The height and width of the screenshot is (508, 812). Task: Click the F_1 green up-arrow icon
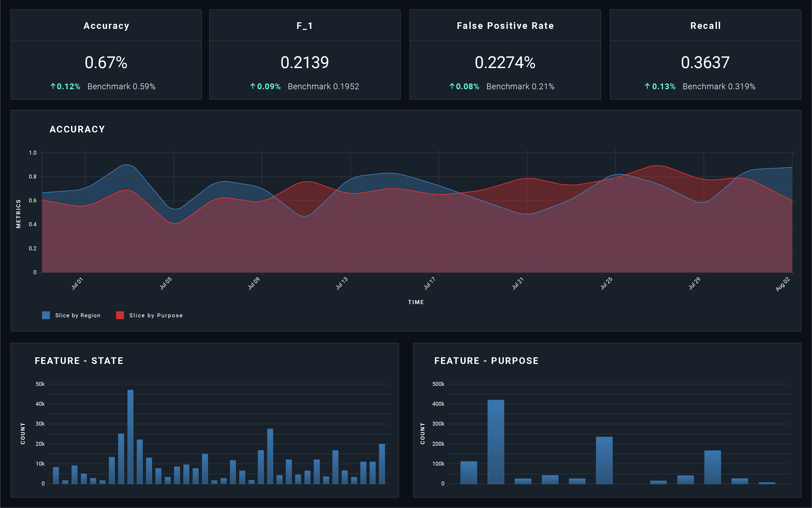click(253, 86)
